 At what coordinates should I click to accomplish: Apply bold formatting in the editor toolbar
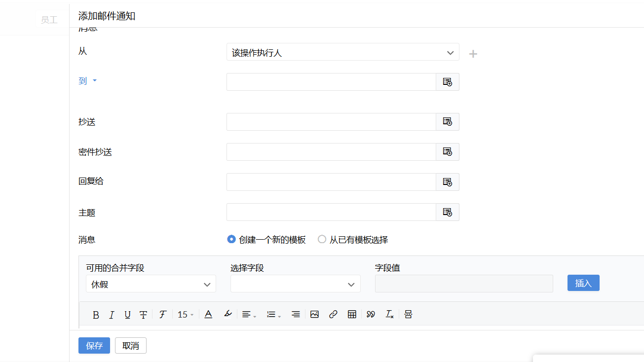tap(96, 315)
